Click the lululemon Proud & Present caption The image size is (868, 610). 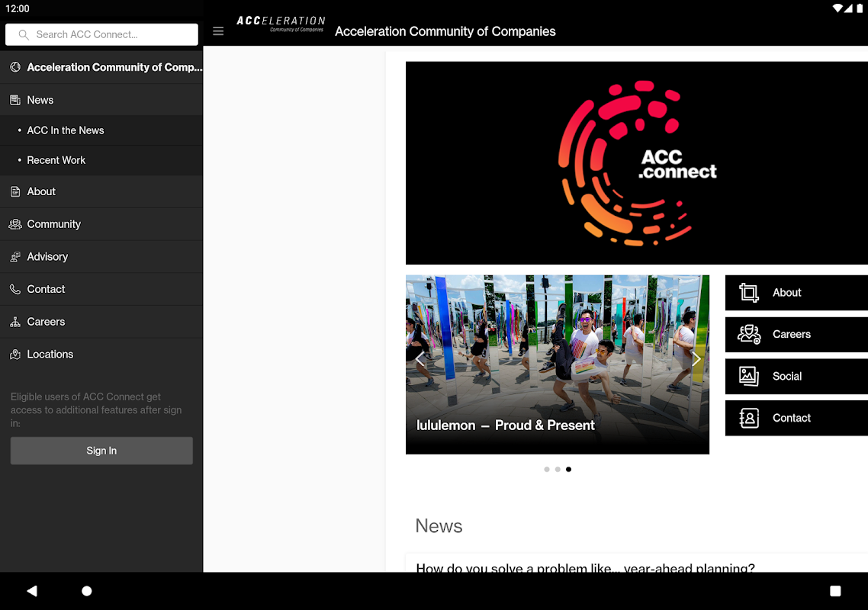[506, 425]
